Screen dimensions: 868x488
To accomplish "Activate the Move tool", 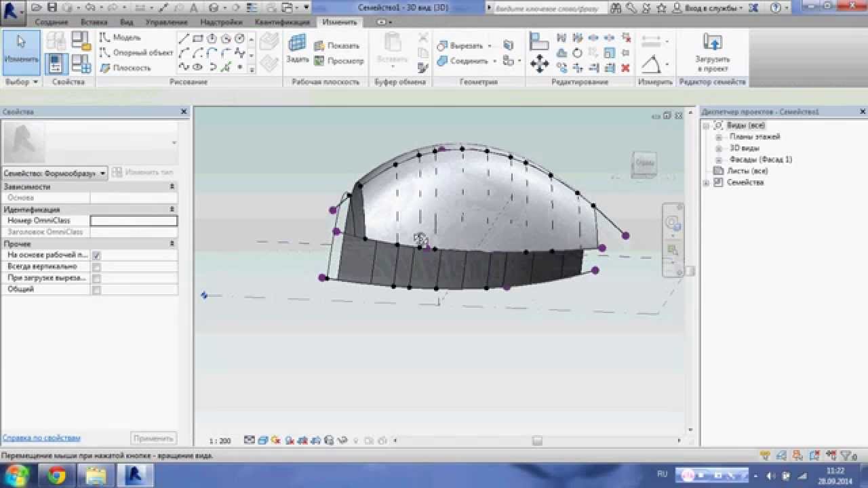I will click(539, 64).
